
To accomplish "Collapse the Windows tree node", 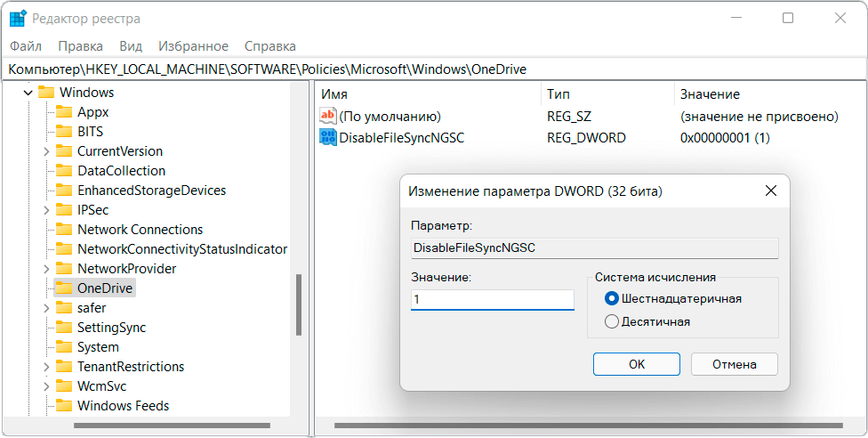I will (28, 93).
